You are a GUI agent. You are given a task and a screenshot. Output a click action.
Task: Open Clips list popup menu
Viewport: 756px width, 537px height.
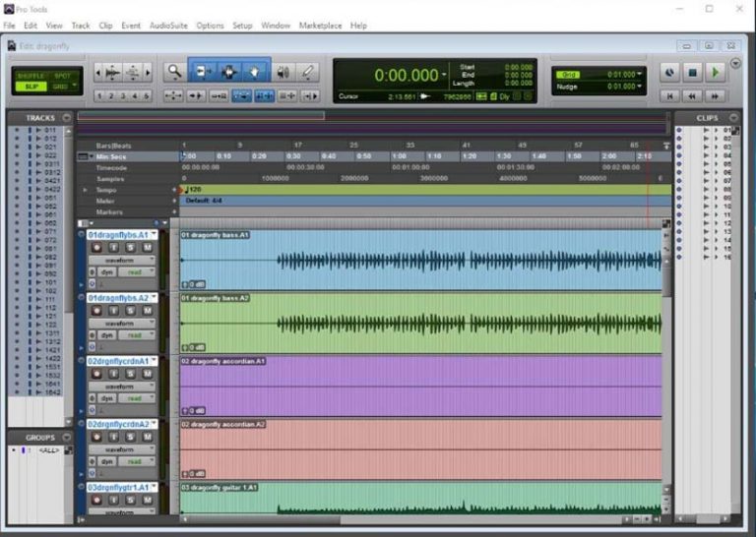733,117
